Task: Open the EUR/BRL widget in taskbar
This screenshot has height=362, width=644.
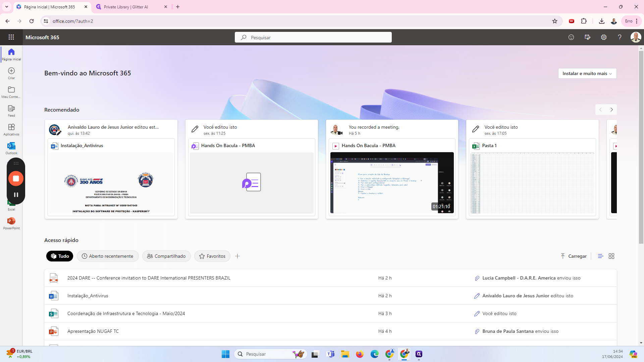Action: point(19,354)
